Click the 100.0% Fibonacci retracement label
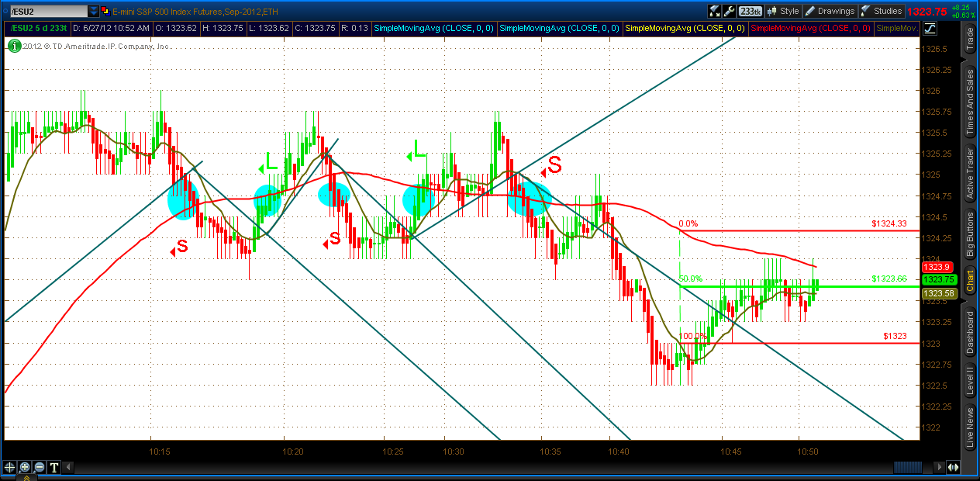 point(693,336)
